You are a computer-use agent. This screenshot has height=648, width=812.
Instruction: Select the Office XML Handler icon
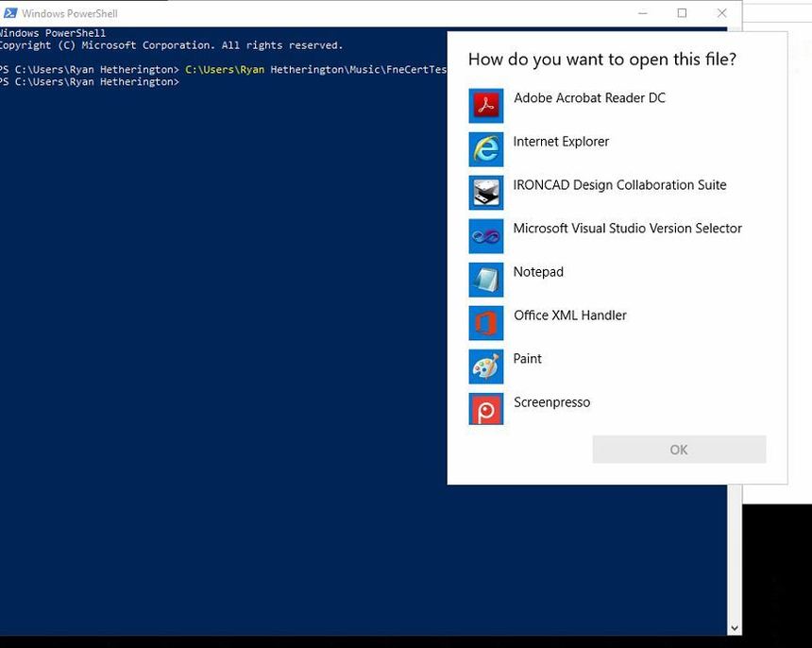pos(485,323)
